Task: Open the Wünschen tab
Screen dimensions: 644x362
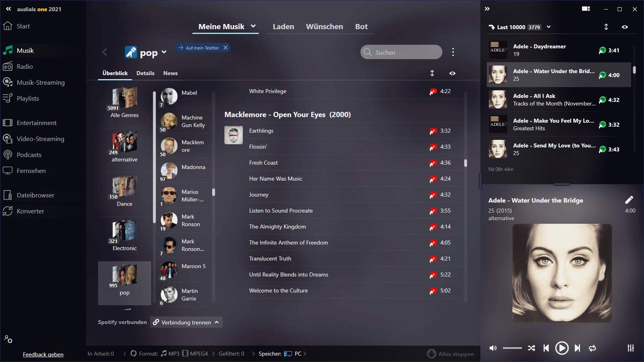Action: pos(324,26)
